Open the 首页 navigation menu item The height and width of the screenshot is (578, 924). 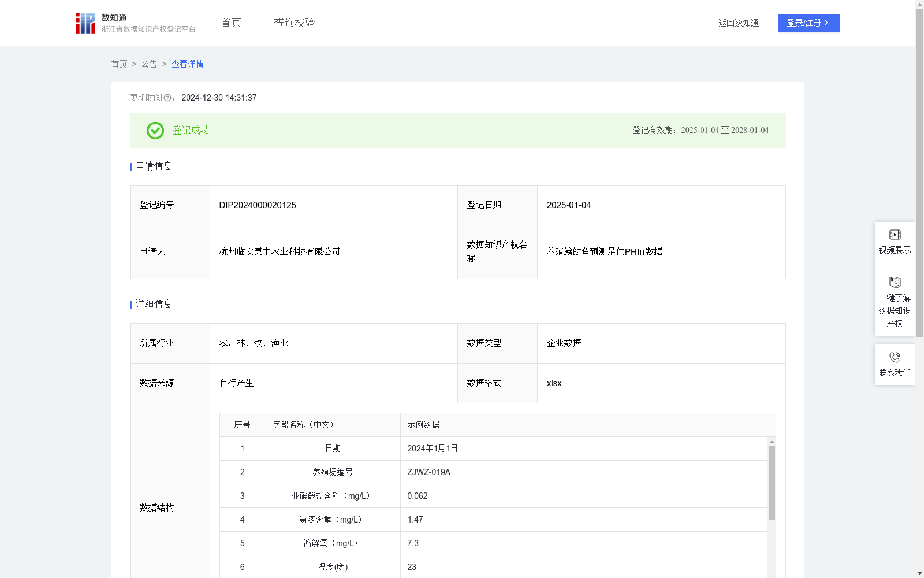230,23
